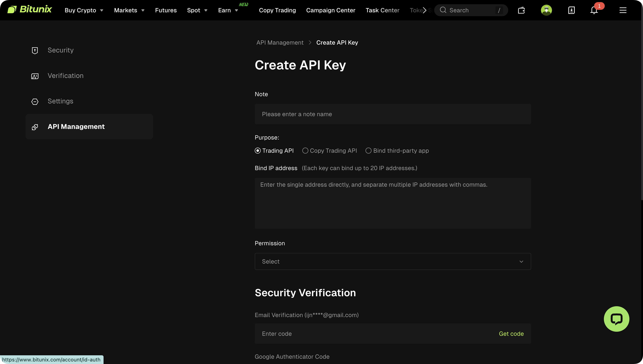Click the note name input field
Viewport: 643px width, 364px height.
[x=392, y=114]
